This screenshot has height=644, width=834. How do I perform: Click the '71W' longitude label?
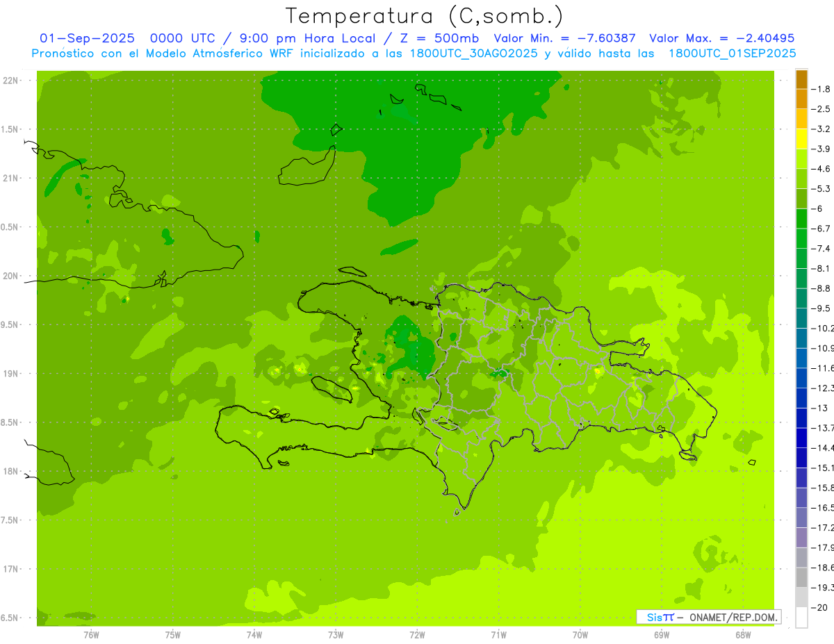(x=498, y=635)
